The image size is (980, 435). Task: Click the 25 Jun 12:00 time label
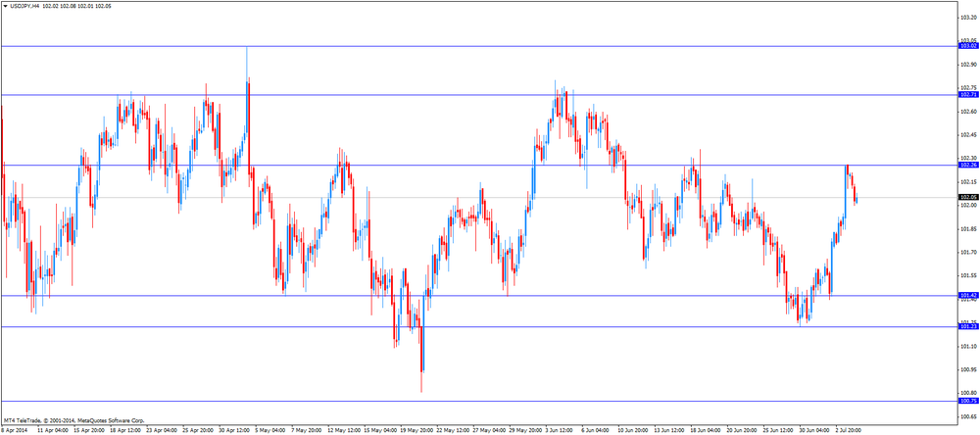[779, 431]
